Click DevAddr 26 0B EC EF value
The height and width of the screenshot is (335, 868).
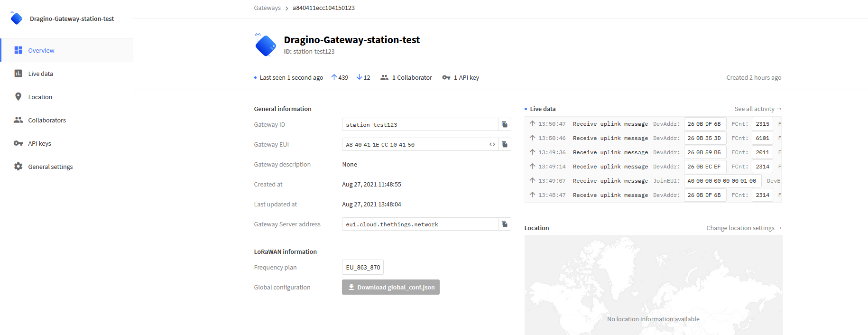pos(705,167)
